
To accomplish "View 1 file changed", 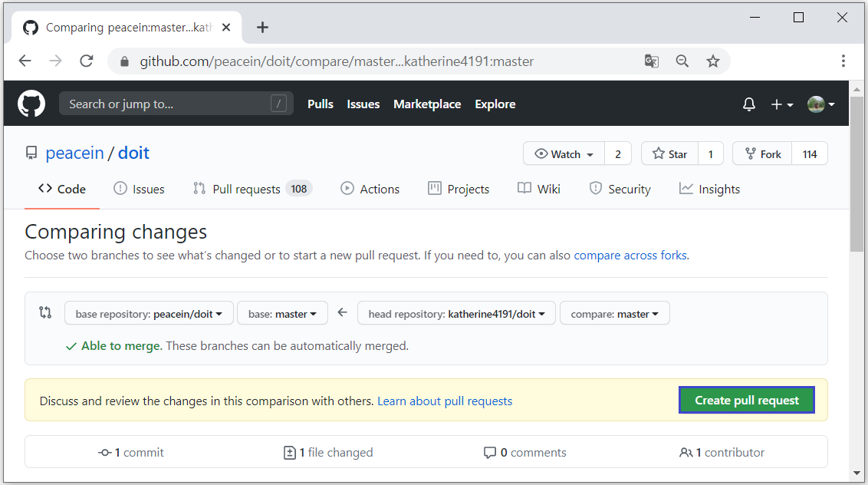I will tap(327, 452).
